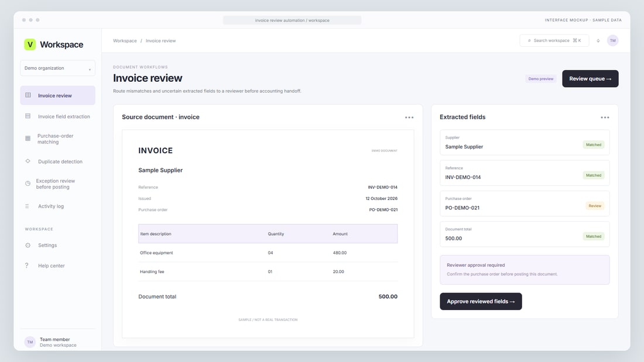The image size is (644, 362).
Task: Click the Team member profile at bottom
Action: [x=57, y=342]
